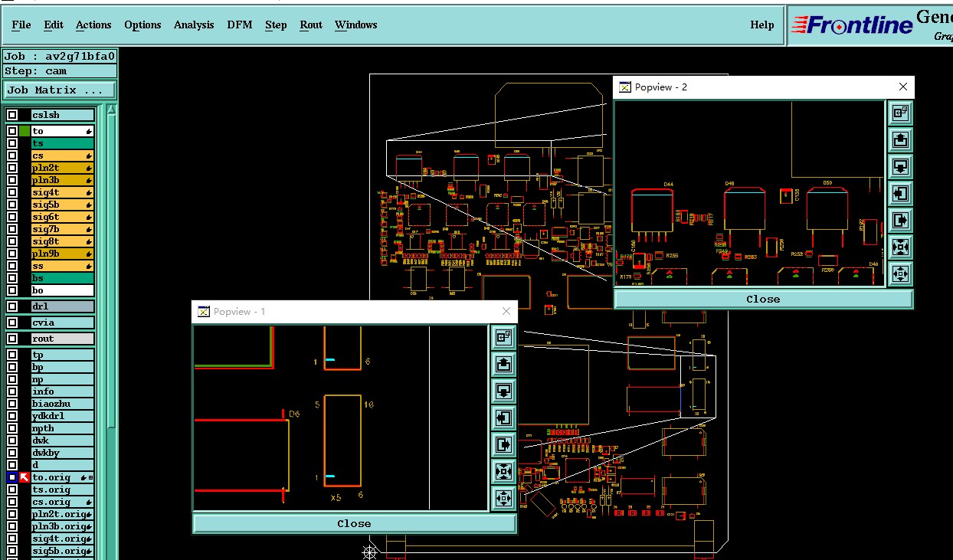Click the top link-view icon in Popview 1

coord(503,337)
